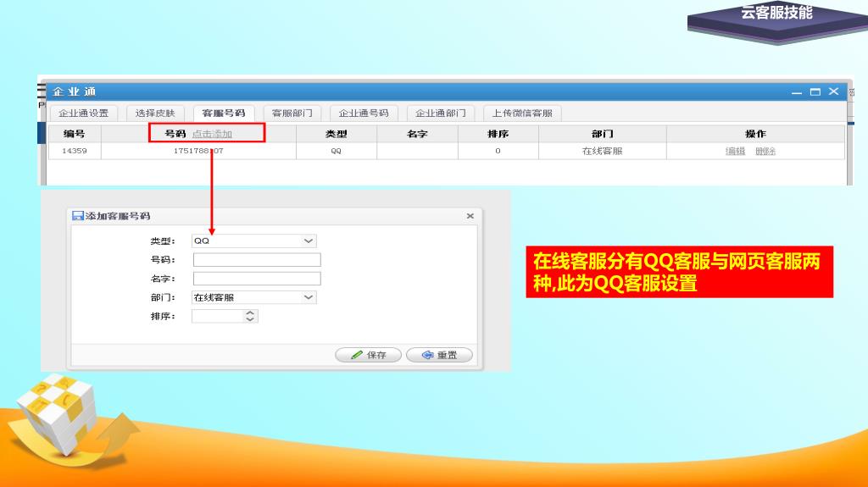
Task: Increase the 排序 value with the up arrow
Action: tap(250, 313)
